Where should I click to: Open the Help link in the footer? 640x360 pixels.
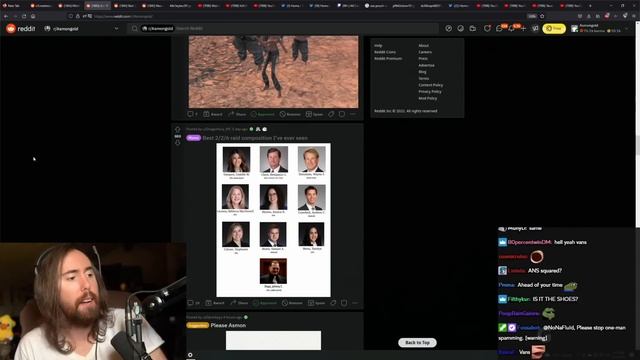378,45
